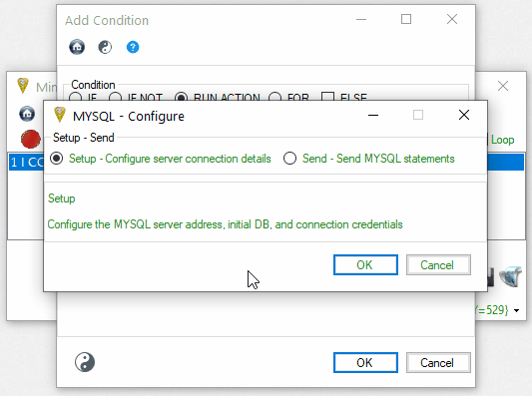
Task: Select the RUN ACTION radio button
Action: click(182, 97)
